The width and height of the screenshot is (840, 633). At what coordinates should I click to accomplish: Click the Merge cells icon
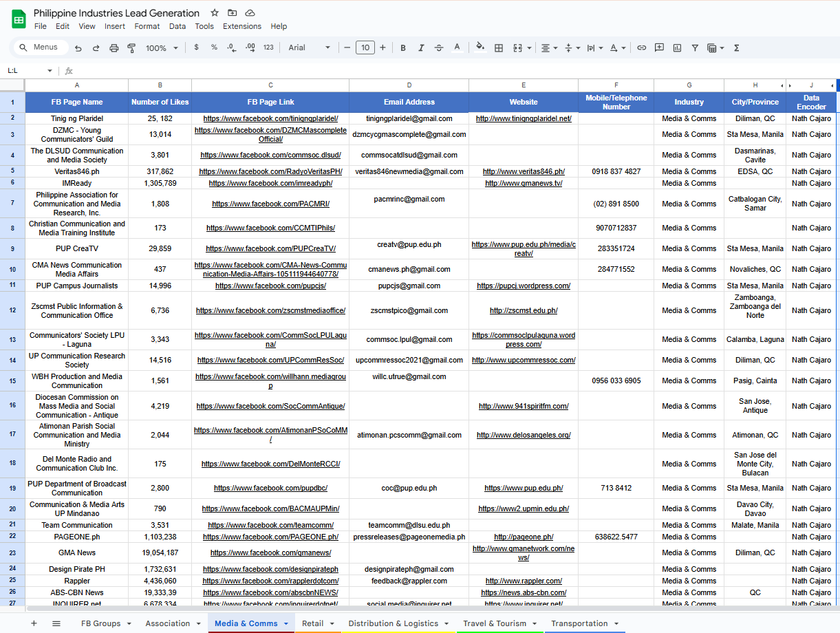point(517,48)
